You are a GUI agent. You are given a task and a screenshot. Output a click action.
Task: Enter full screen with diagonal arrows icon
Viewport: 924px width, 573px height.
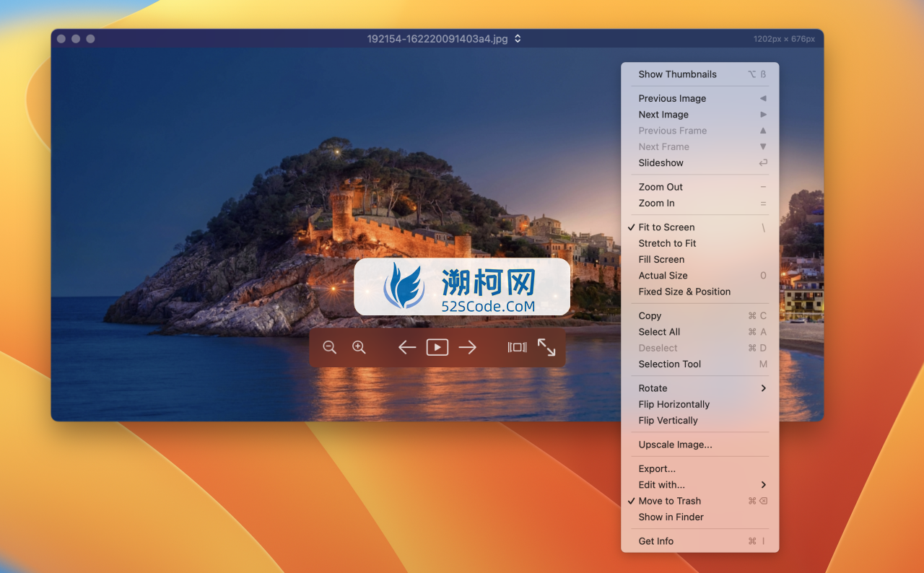[546, 347]
